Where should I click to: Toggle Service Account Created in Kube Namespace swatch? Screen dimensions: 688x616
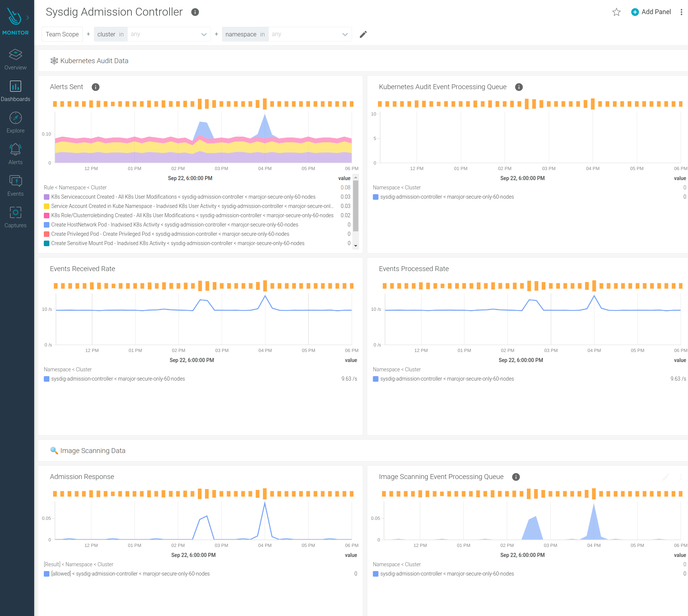pyautogui.click(x=47, y=206)
